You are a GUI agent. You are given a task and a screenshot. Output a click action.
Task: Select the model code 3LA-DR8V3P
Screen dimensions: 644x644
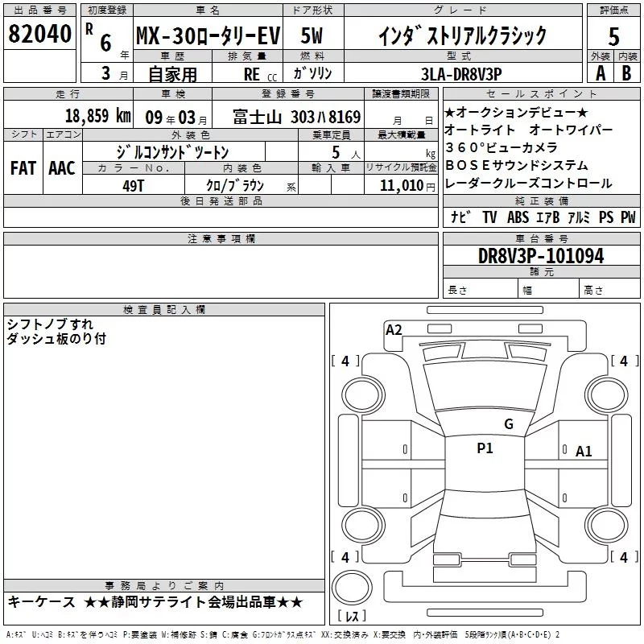pos(461,74)
